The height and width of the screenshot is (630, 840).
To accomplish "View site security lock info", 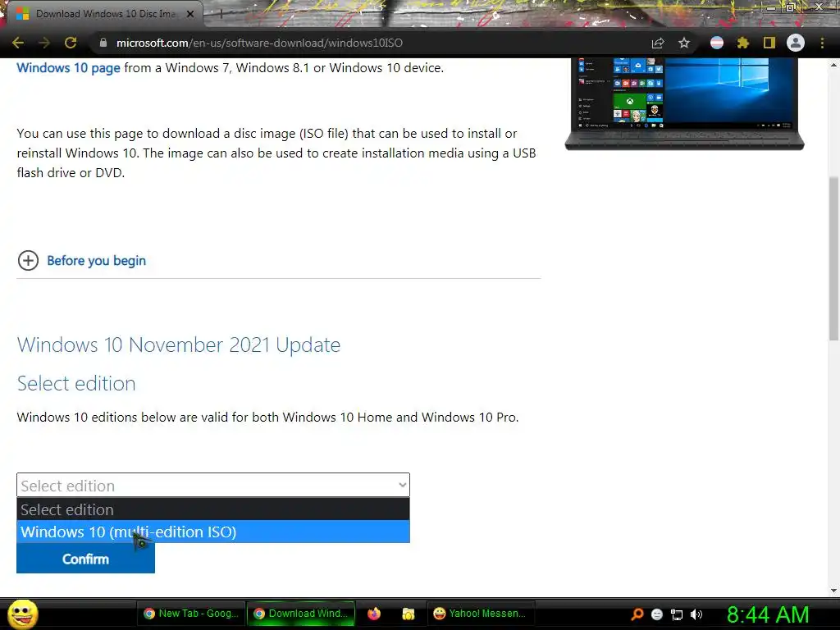I will 103,43.
